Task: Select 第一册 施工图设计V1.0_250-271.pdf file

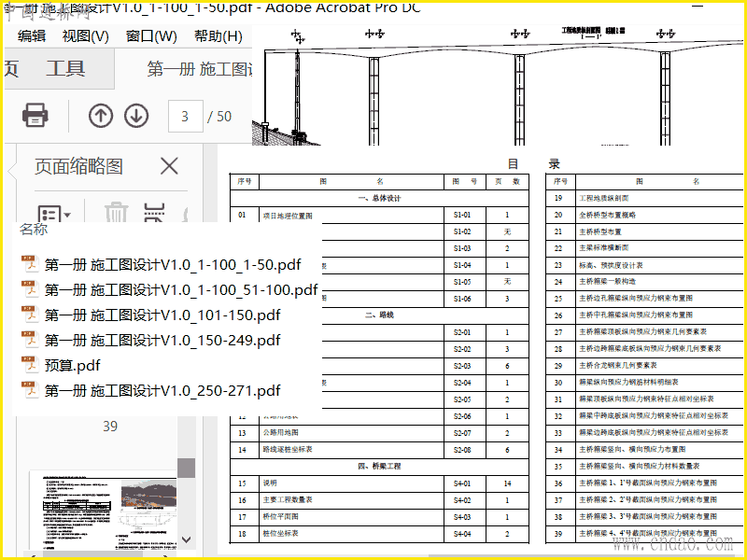Action: pos(162,390)
